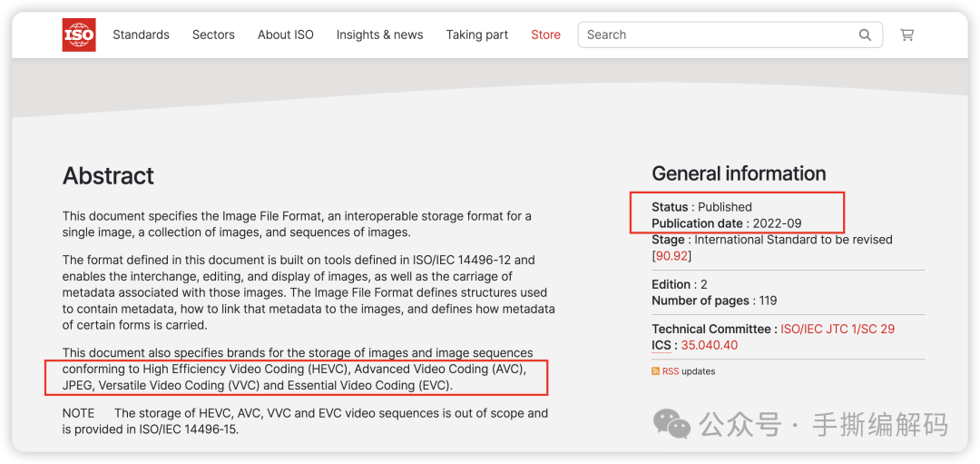
Task: Click the WeChat logo in the watermark
Action: [672, 423]
